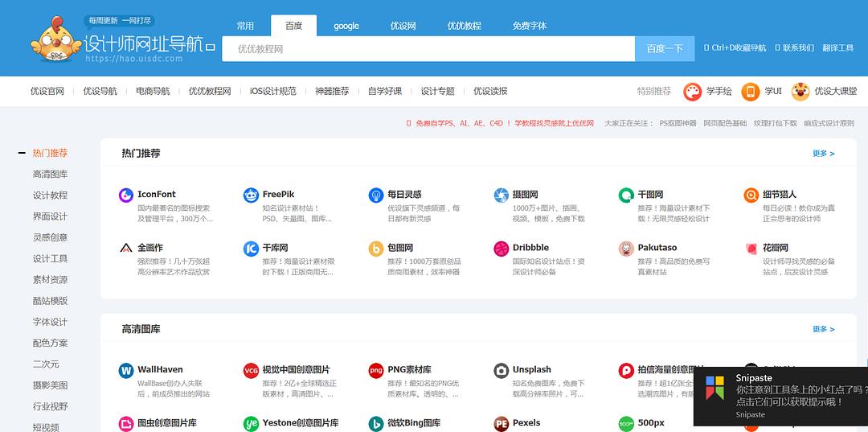Click the 优设大课堂 chicken icon
Image resolution: width=868 pixels, height=432 pixels.
tap(800, 92)
